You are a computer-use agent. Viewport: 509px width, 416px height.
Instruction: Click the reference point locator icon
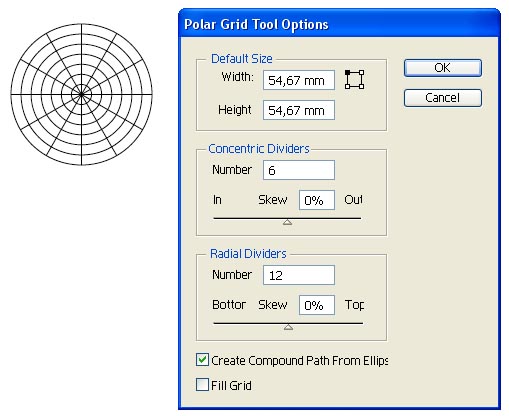pyautogui.click(x=354, y=80)
